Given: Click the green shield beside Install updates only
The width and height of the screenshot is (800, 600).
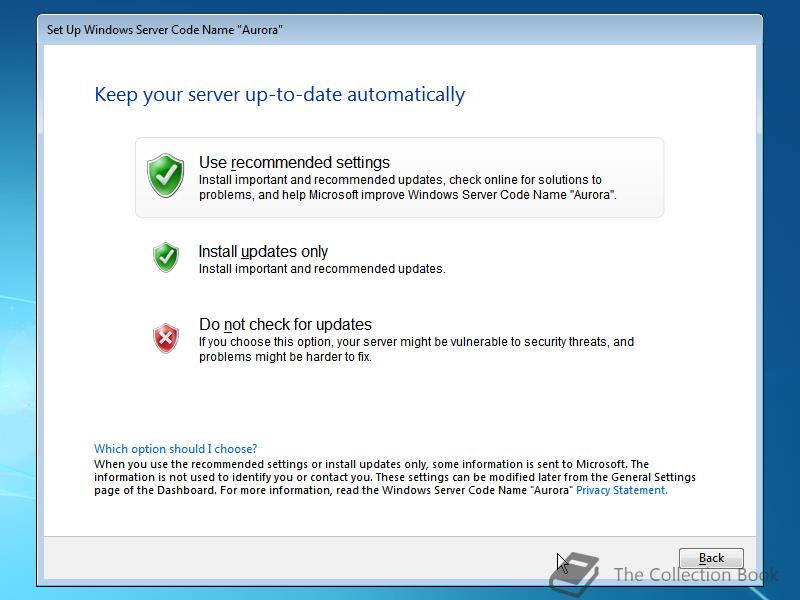Looking at the screenshot, I should [166, 257].
